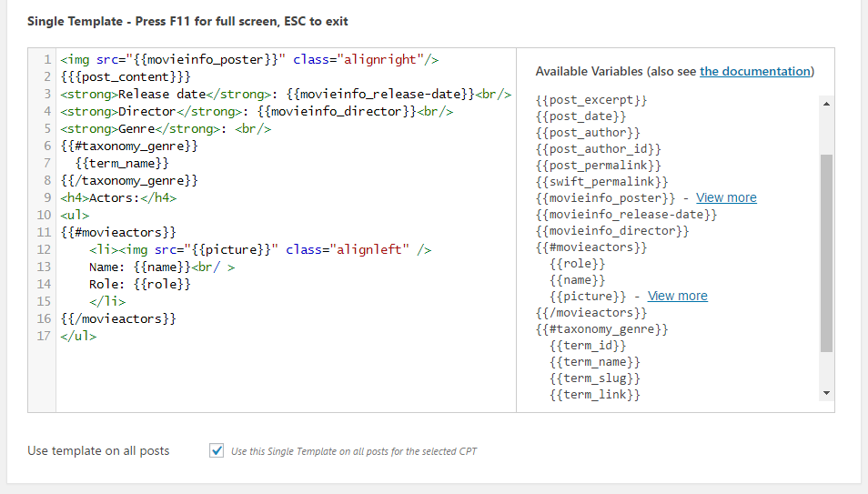
Task: Open View more link beside movieinfo_poster
Action: (x=726, y=197)
